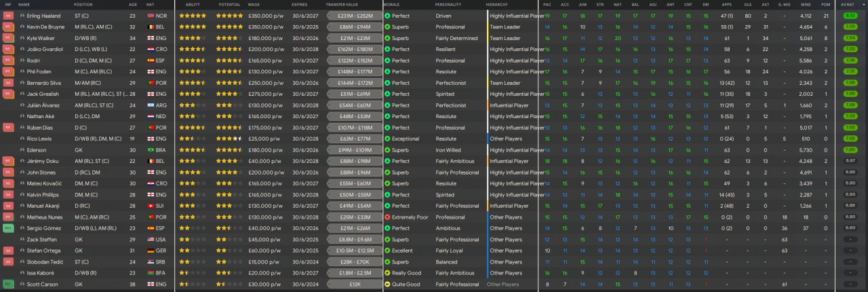Sort by the POSITION column header
The width and height of the screenshot is (868, 292).
[x=83, y=4]
